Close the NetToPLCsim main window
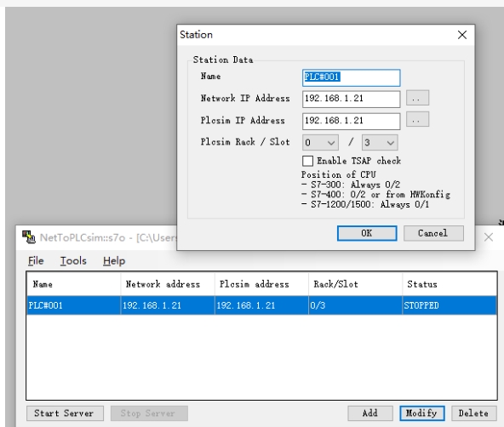Screen dimensions: 504x427 (489, 237)
